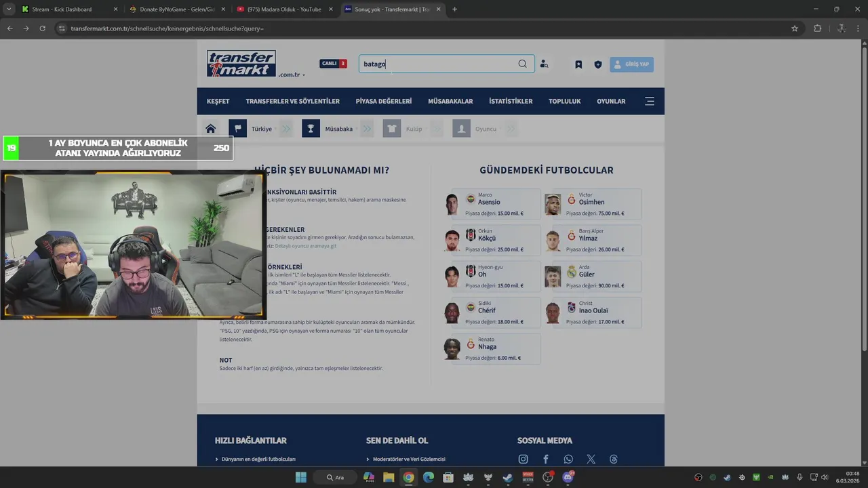868x488 pixels.
Task: Click the shield icon in header
Action: pyautogui.click(x=597, y=64)
